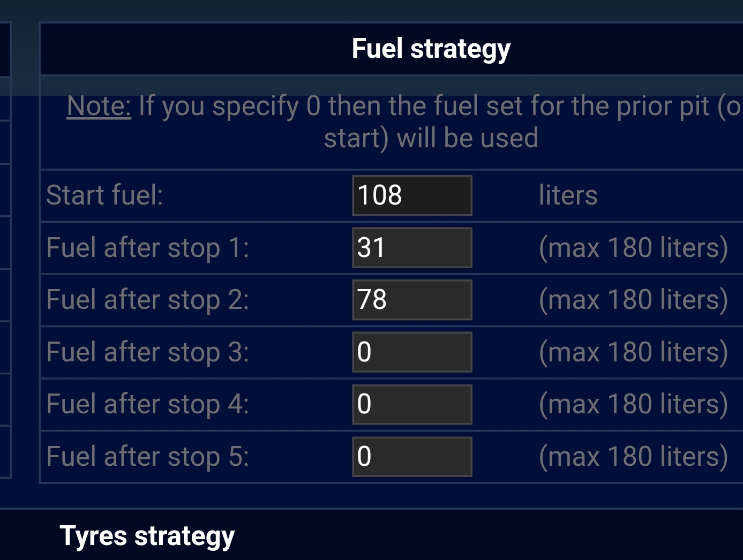This screenshot has height=560, width=743.
Task: Click the Start fuel input field
Action: 411,195
